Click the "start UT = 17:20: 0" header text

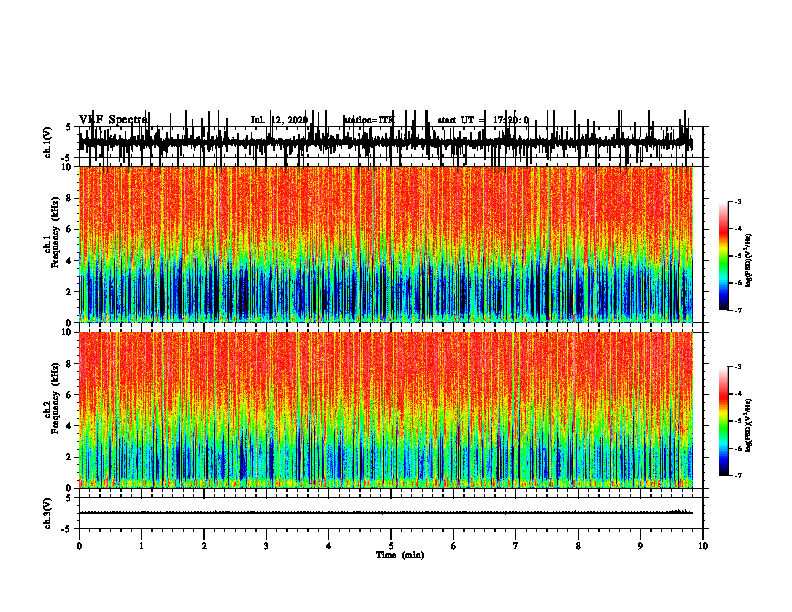(x=483, y=120)
